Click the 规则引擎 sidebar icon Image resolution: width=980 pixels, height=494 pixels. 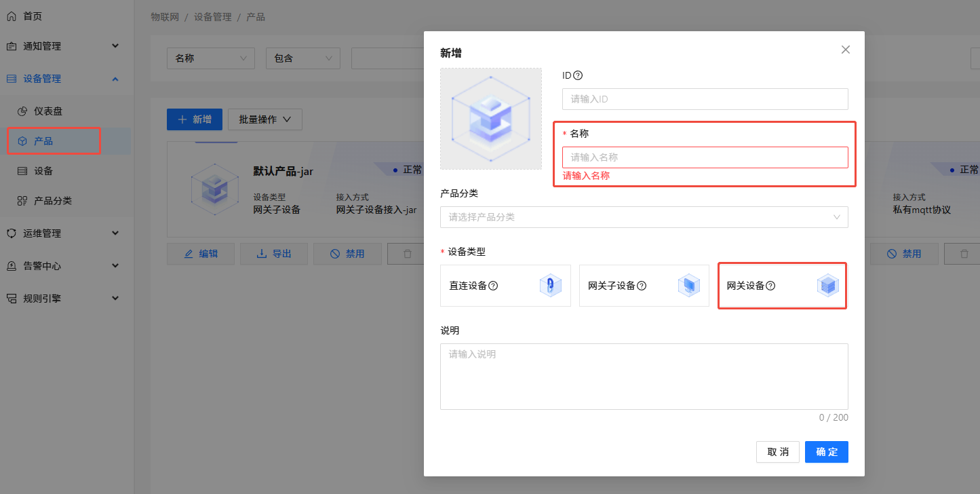point(12,298)
